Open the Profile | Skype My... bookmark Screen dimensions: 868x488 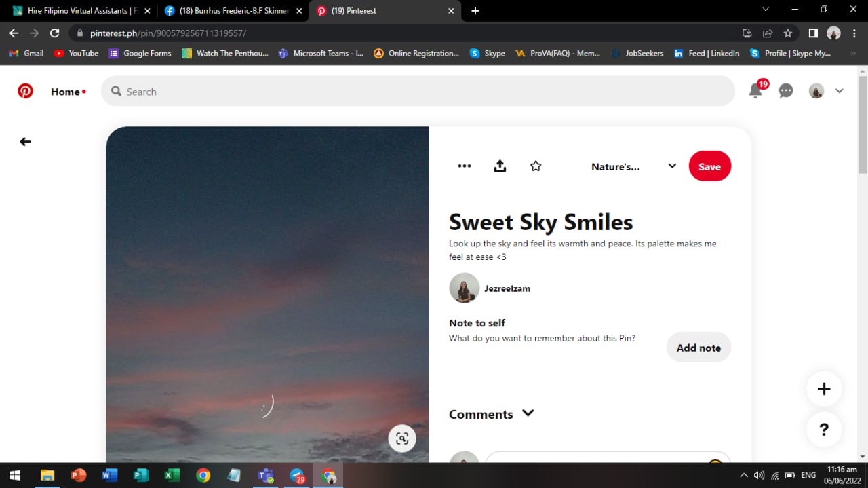[x=790, y=53]
